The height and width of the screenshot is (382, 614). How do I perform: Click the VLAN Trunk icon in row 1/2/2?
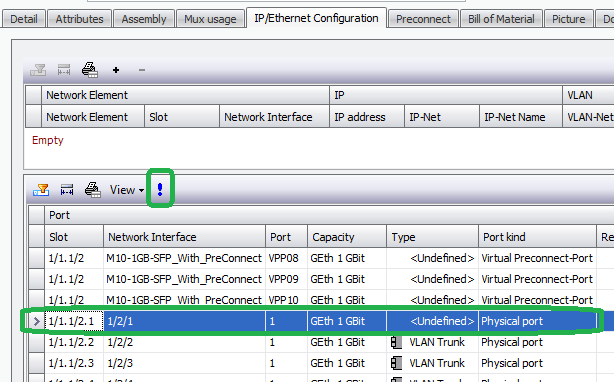pyautogui.click(x=396, y=342)
